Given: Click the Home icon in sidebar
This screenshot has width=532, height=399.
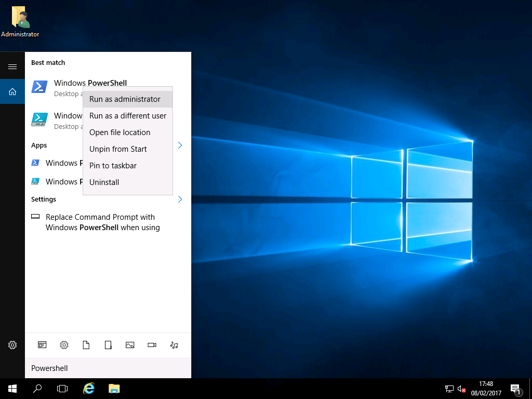Looking at the screenshot, I should (x=12, y=91).
